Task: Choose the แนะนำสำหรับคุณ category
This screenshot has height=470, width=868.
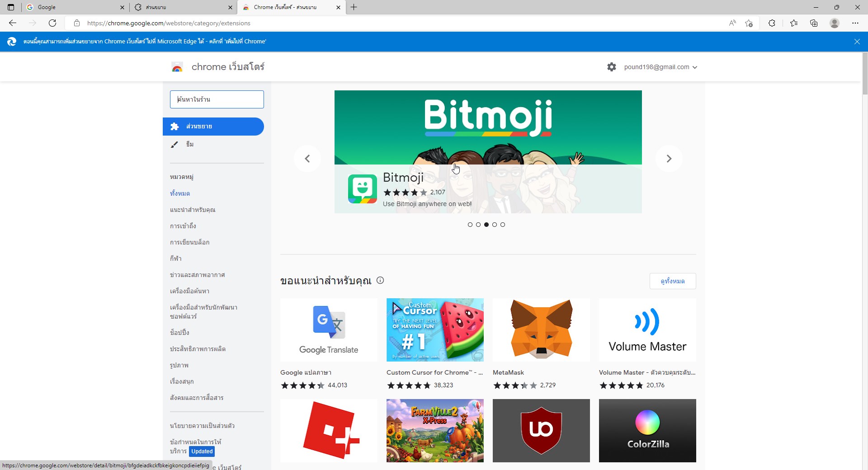Action: pos(193,210)
